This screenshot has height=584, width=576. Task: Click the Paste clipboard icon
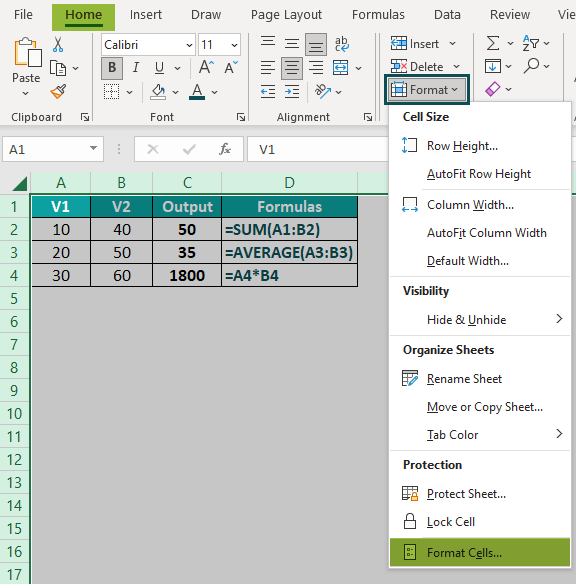pos(28,53)
